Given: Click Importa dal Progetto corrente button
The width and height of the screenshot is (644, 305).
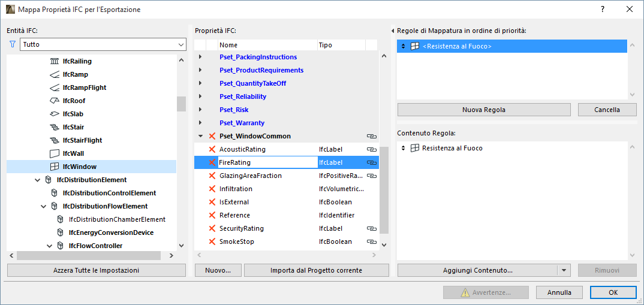Looking at the screenshot, I should 316,270.
